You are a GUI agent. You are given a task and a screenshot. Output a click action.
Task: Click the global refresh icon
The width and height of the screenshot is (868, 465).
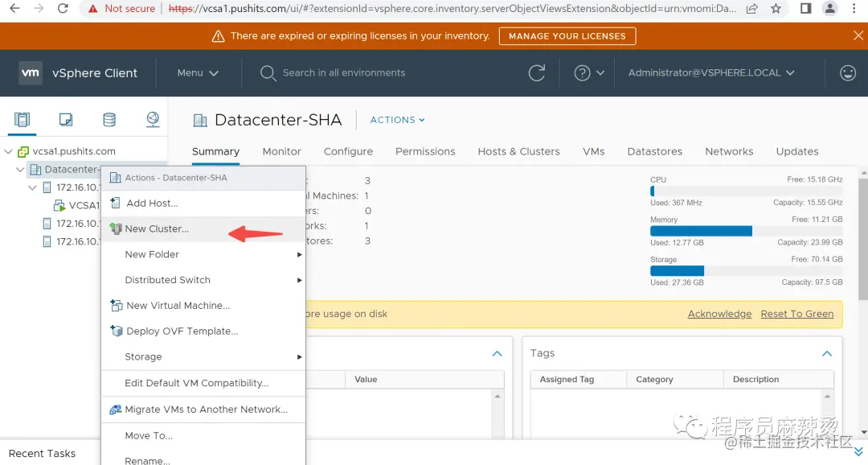536,72
